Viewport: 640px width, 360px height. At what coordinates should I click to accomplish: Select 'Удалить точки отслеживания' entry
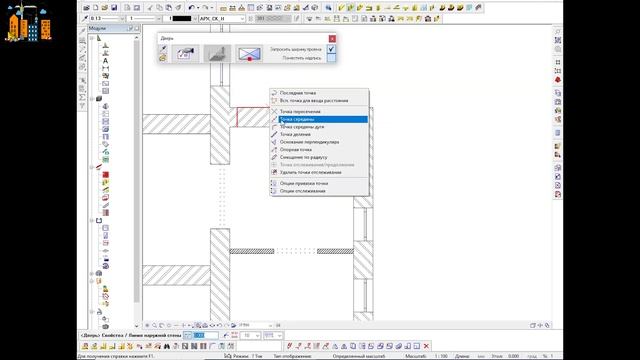pyautogui.click(x=319, y=172)
